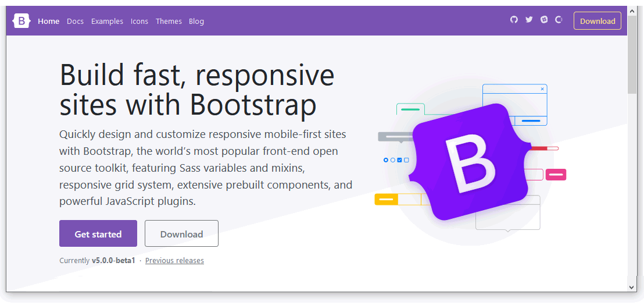Click the large purple Bootstrap B illustration
Screen dimensions: 644x305
(470, 162)
